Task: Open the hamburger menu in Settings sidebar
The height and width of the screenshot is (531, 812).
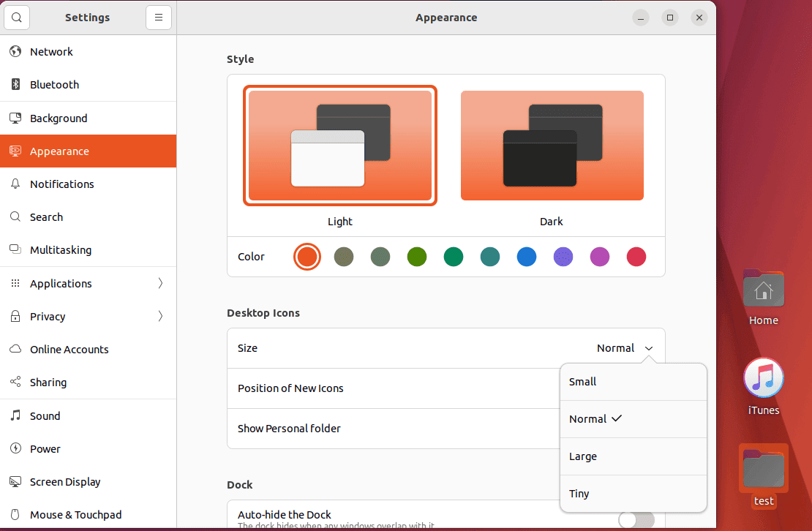Action: click(159, 18)
